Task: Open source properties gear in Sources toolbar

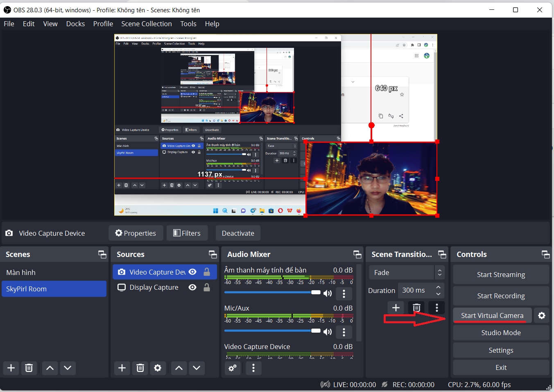Action: click(x=158, y=368)
